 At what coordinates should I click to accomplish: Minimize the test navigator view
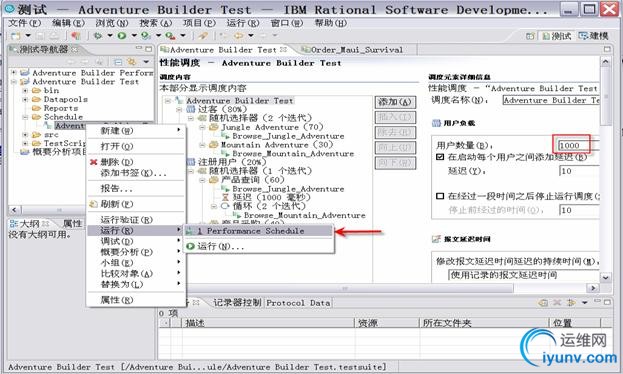pyautogui.click(x=139, y=48)
